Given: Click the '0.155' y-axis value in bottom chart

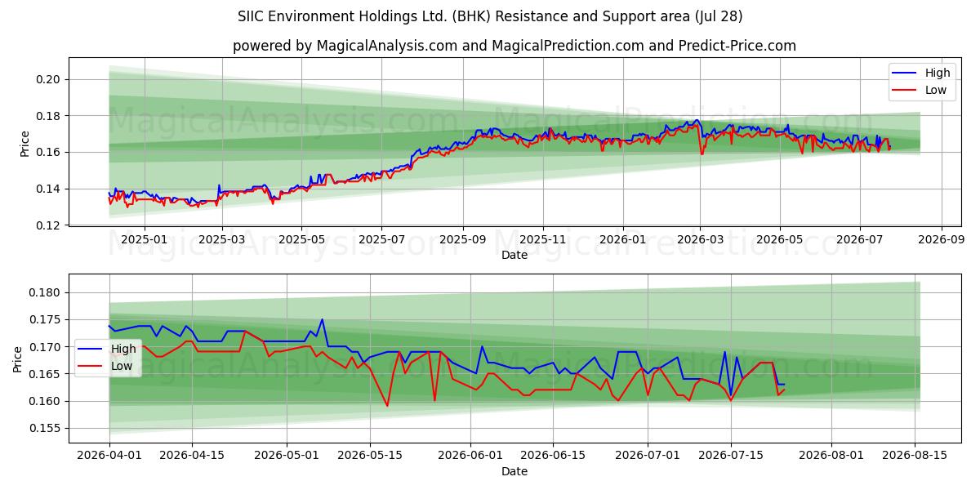Looking at the screenshot, I should (x=46, y=429).
